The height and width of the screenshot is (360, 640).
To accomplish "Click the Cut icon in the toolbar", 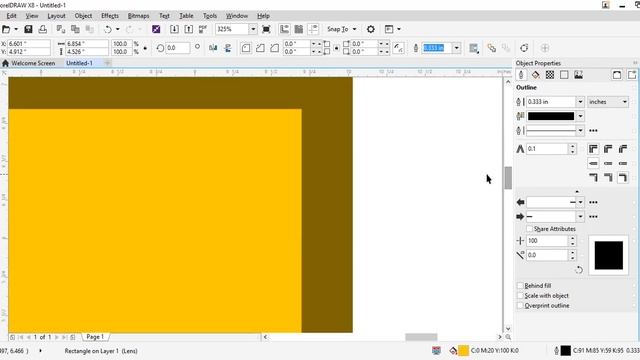I will click(x=61, y=29).
